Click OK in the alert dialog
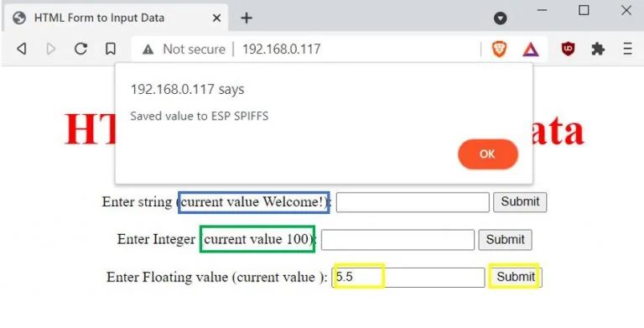 (x=487, y=154)
